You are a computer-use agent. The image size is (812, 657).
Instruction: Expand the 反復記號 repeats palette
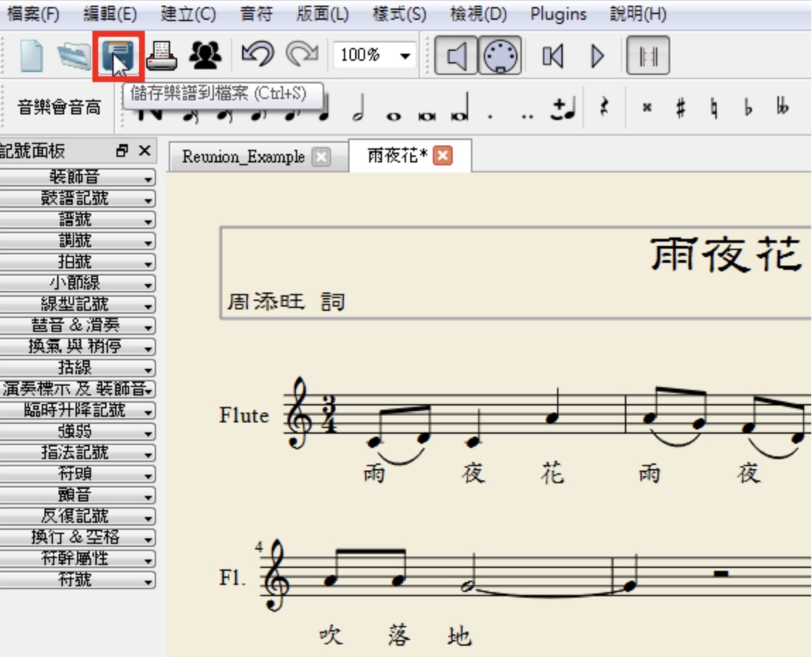[x=77, y=516]
